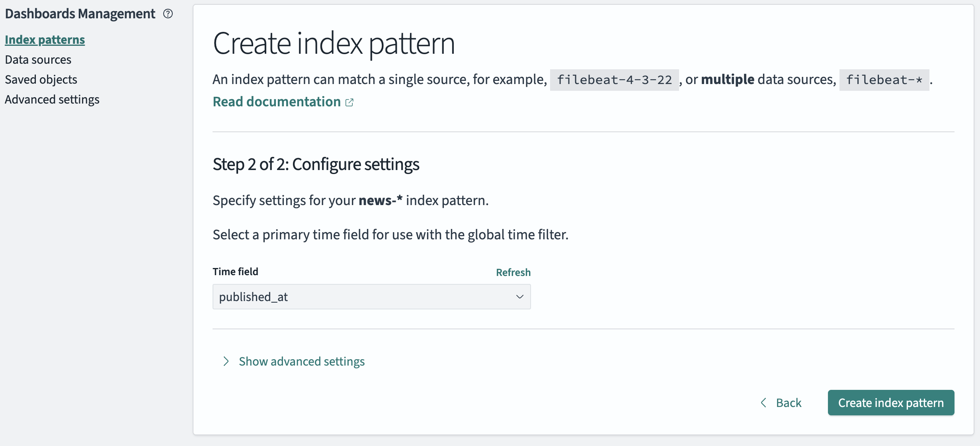The height and width of the screenshot is (446, 980).
Task: Click the help icon beside Dashboards Management
Action: tap(168, 14)
